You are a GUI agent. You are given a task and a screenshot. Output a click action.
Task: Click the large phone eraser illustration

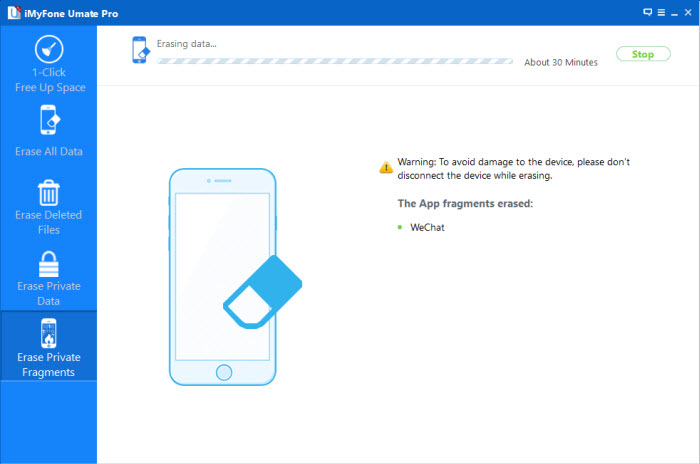235,276
